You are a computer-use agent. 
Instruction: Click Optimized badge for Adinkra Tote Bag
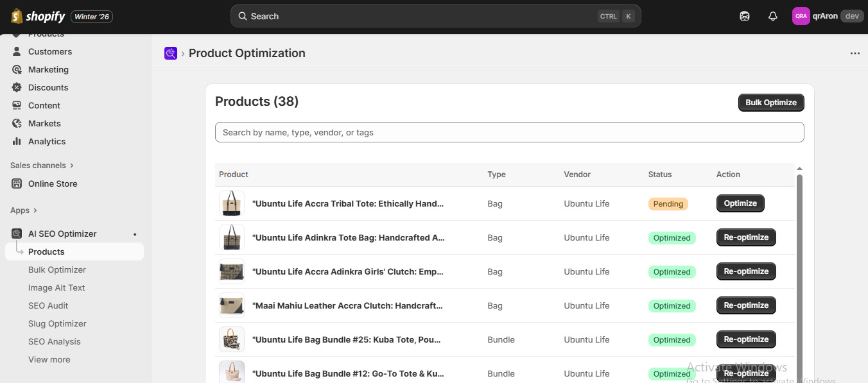pos(672,238)
